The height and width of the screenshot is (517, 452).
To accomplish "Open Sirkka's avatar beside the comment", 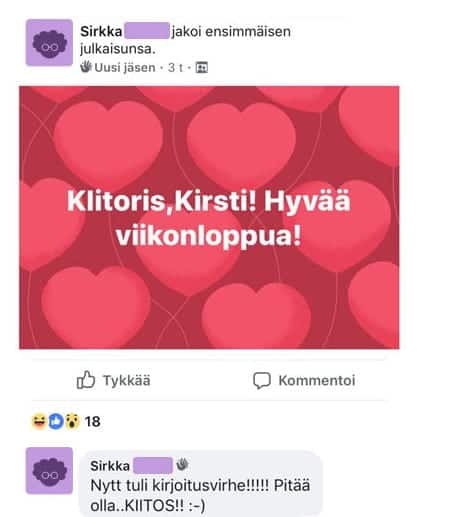I will point(49,470).
